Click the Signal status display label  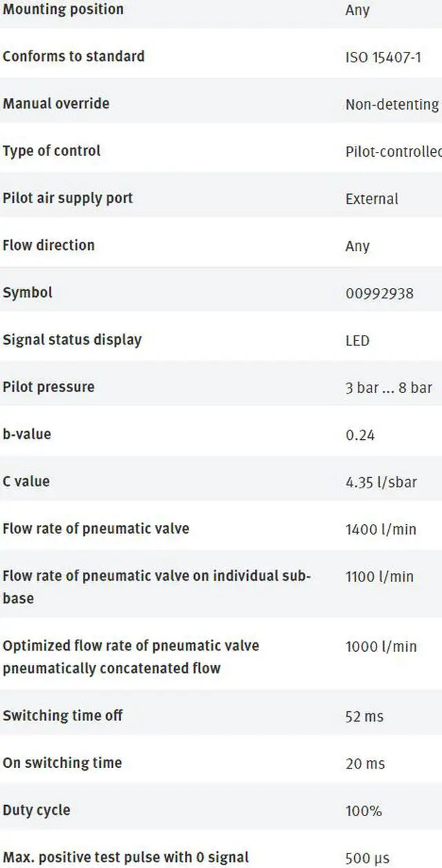pyautogui.click(x=72, y=340)
